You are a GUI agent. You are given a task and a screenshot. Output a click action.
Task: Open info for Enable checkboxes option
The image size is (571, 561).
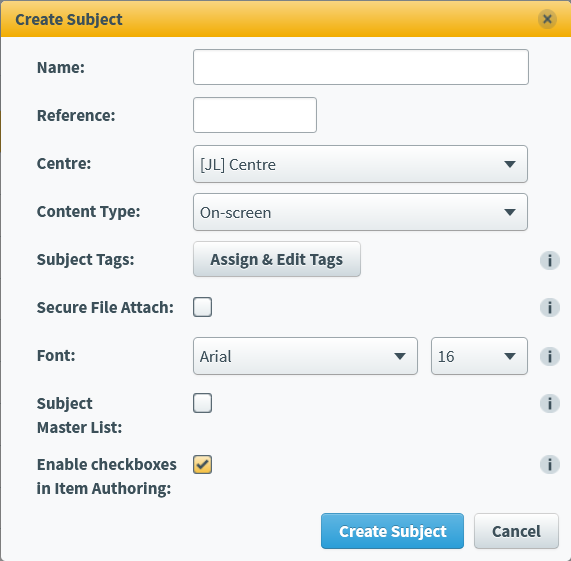coord(550,465)
